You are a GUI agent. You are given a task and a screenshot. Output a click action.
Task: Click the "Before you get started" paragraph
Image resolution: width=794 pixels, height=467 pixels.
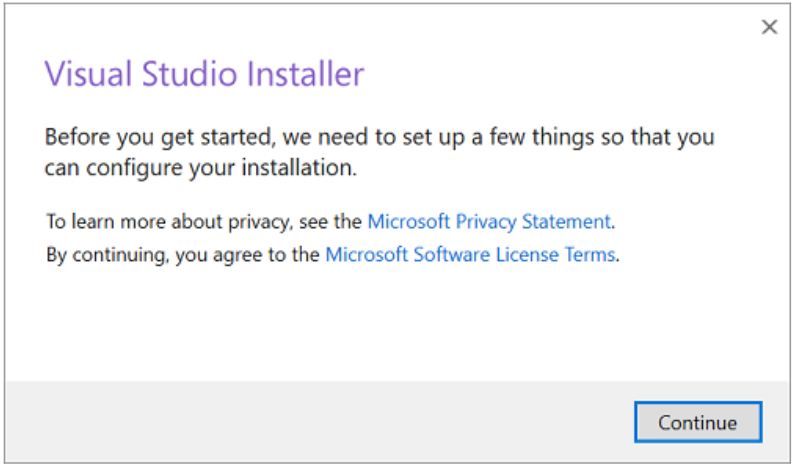379,137
